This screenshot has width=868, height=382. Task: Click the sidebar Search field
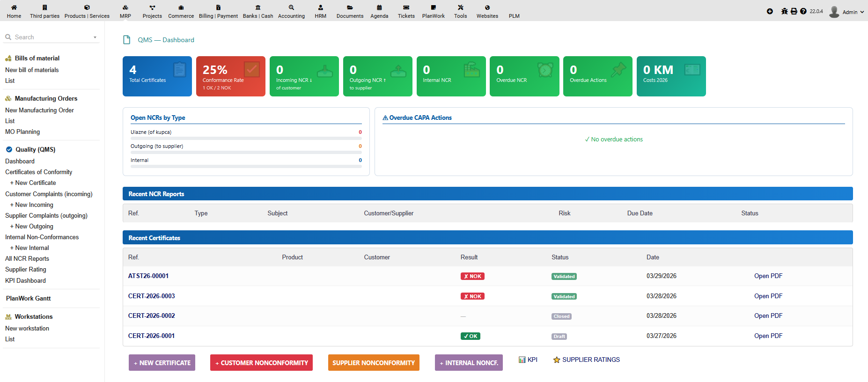(51, 37)
